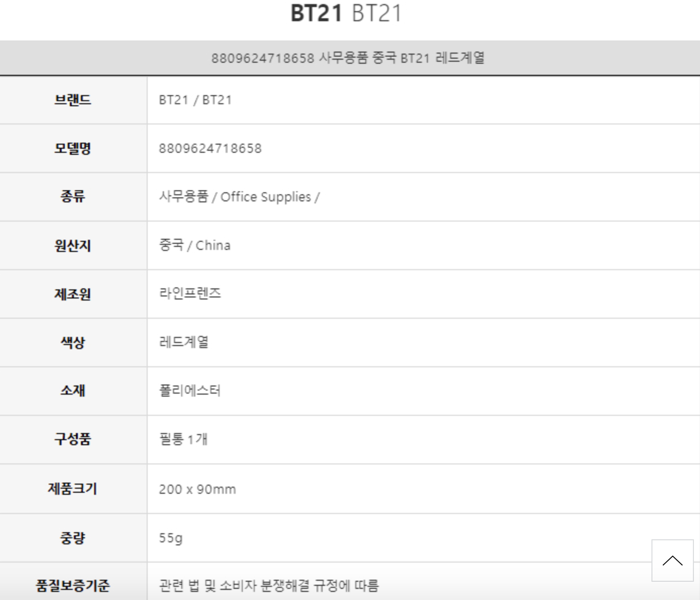Click 레드계열 in the 색상 row
The height and width of the screenshot is (600, 700).
pos(184,342)
